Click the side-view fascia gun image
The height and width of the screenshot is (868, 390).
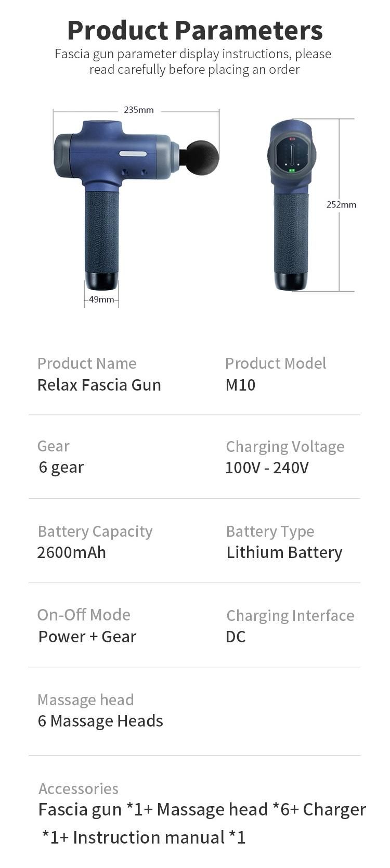click(x=136, y=204)
